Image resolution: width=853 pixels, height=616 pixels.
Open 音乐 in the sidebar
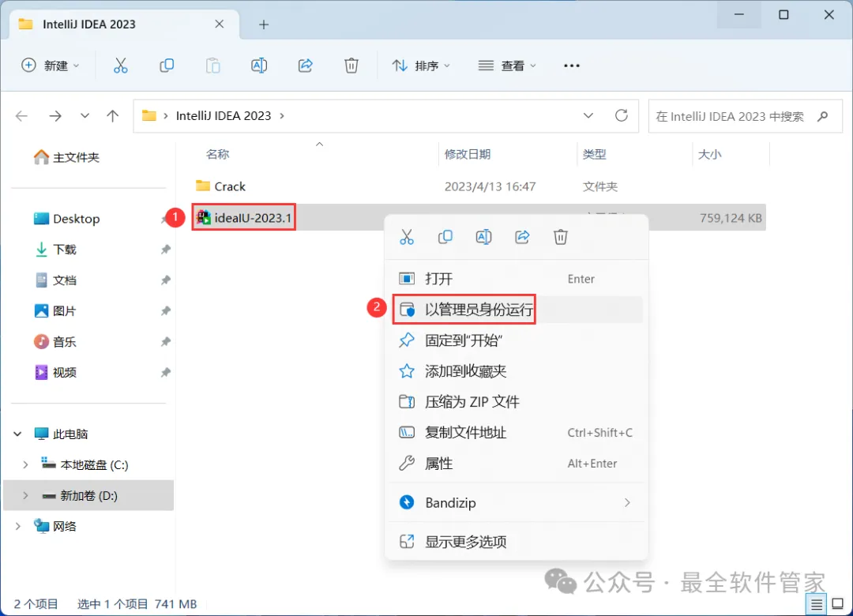pos(55,342)
